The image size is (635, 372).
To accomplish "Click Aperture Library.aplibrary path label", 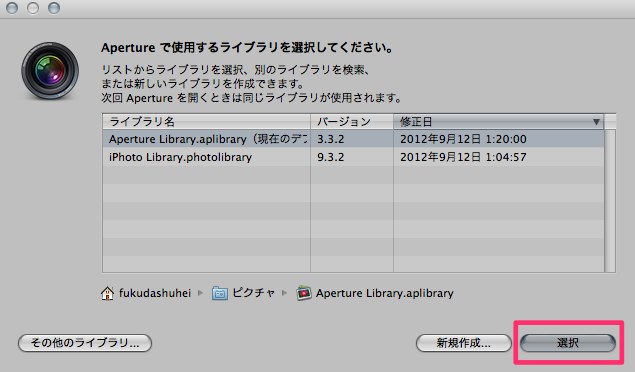I will [385, 293].
